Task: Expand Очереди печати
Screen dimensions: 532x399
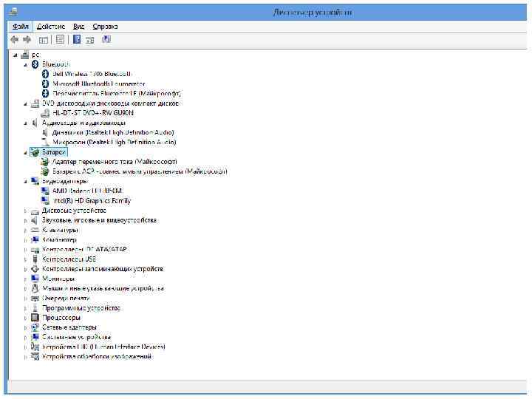Action: click(25, 299)
